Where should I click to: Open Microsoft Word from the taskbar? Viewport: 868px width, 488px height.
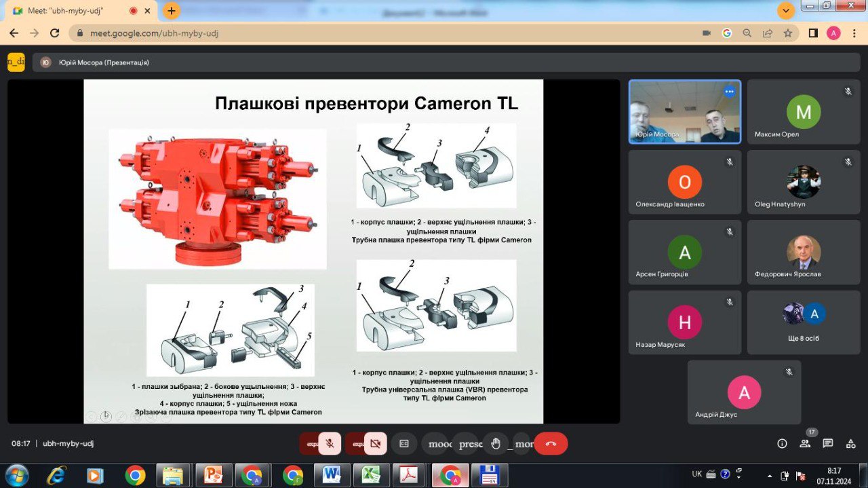tap(332, 475)
